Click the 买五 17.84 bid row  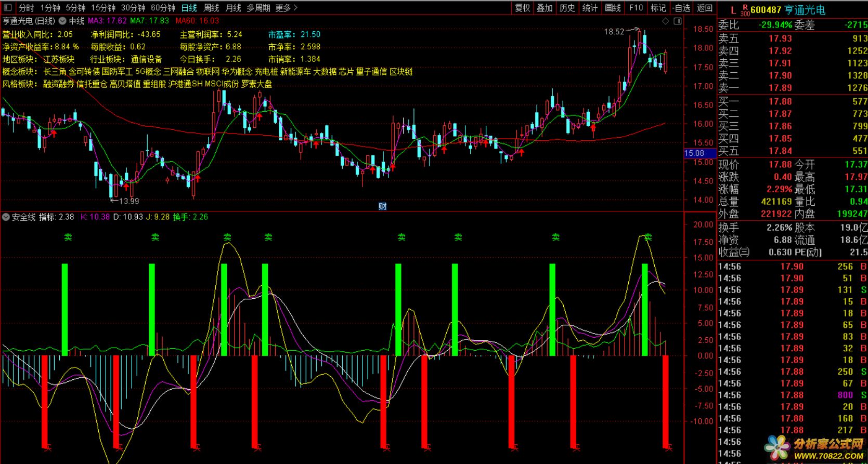coord(793,151)
